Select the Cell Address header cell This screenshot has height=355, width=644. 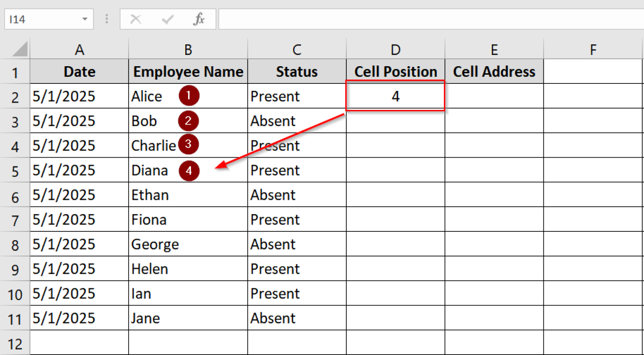pos(494,72)
